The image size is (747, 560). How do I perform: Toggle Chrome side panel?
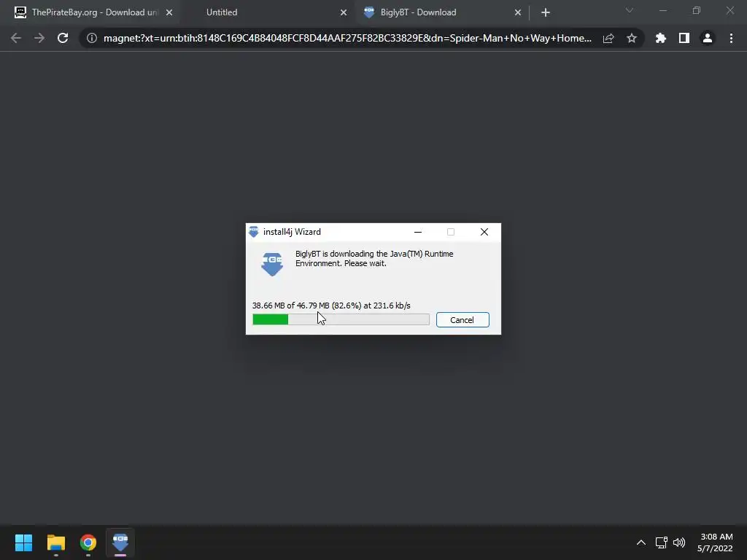pos(684,38)
